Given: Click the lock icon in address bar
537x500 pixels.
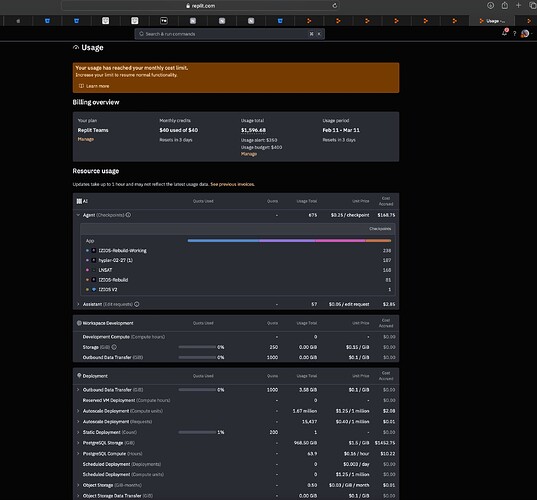Looking at the screenshot, I should tap(188, 6).
